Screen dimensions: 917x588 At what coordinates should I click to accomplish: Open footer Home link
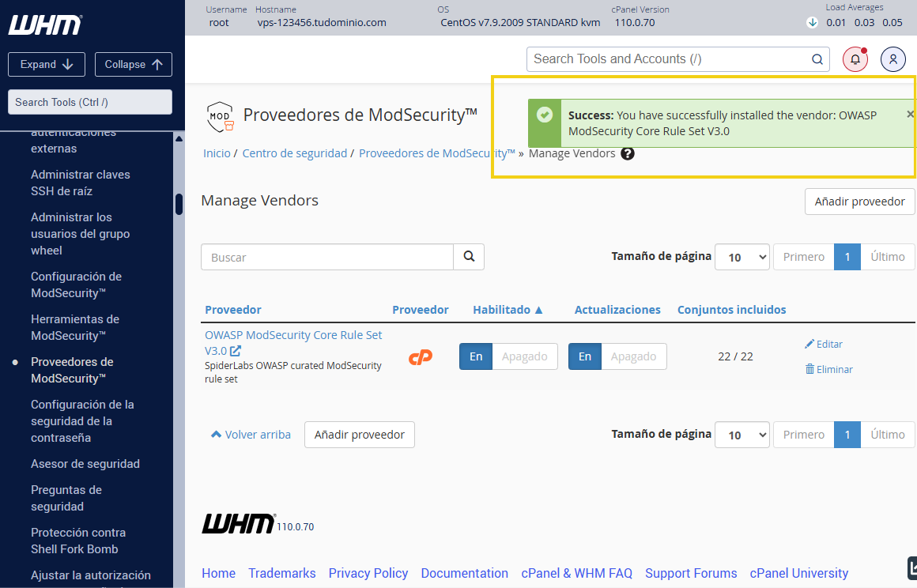pyautogui.click(x=219, y=573)
